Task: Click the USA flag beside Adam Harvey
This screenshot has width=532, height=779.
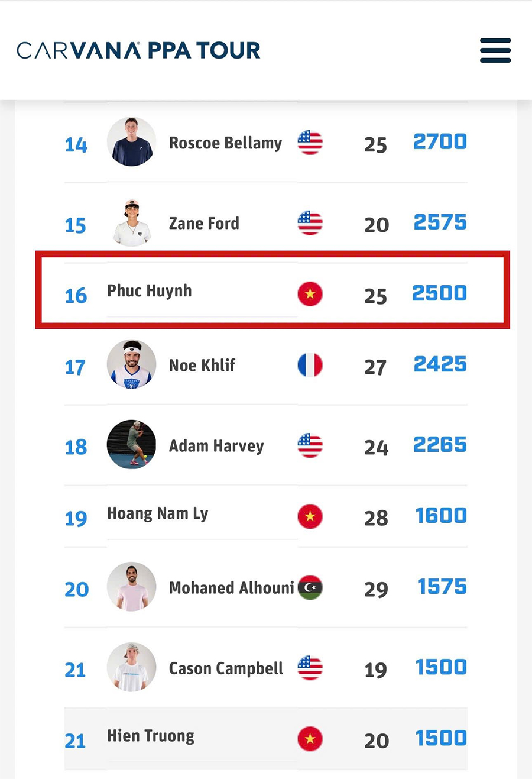Action: tap(310, 445)
